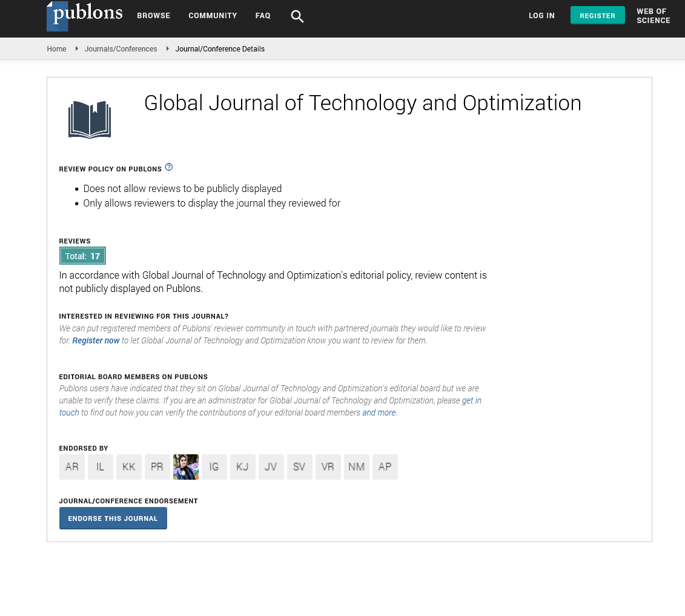Go to Journals/Conferences breadcrumb
Image resolution: width=685 pixels, height=616 pixels.
[121, 49]
